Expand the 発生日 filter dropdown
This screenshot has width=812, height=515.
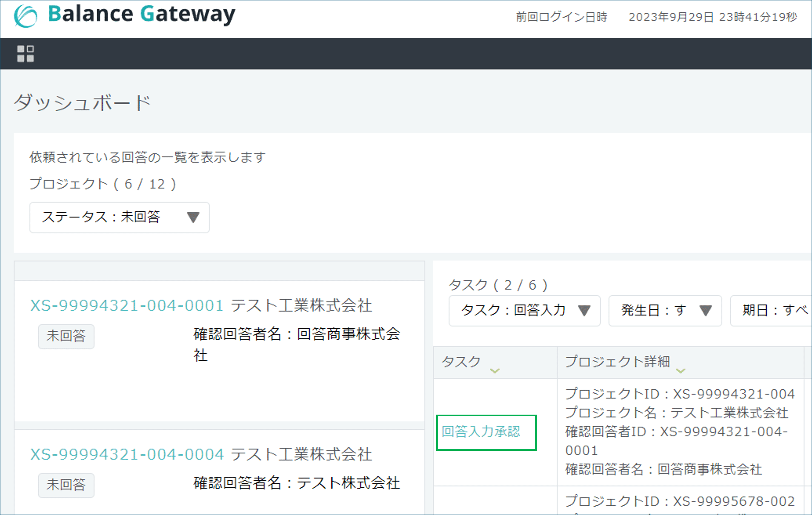pyautogui.click(x=665, y=310)
